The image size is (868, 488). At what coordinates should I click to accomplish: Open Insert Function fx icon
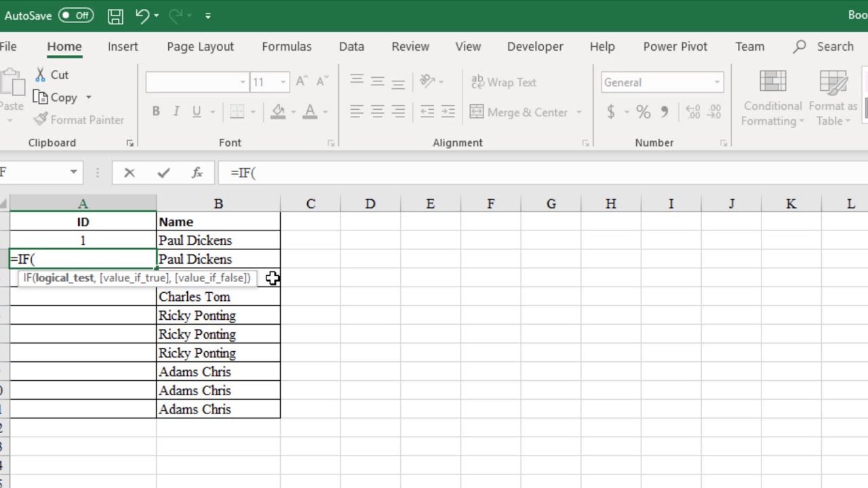click(197, 173)
